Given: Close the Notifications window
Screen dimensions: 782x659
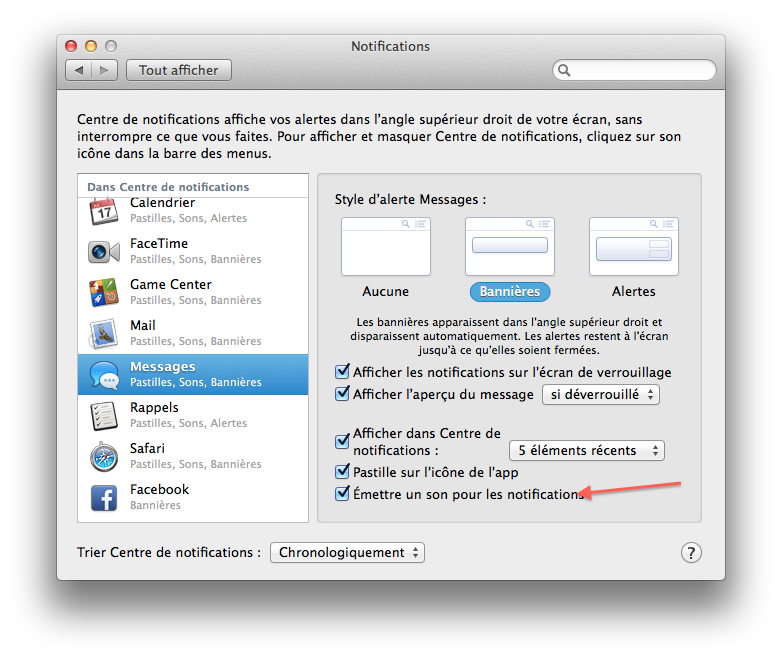Looking at the screenshot, I should pos(71,46).
